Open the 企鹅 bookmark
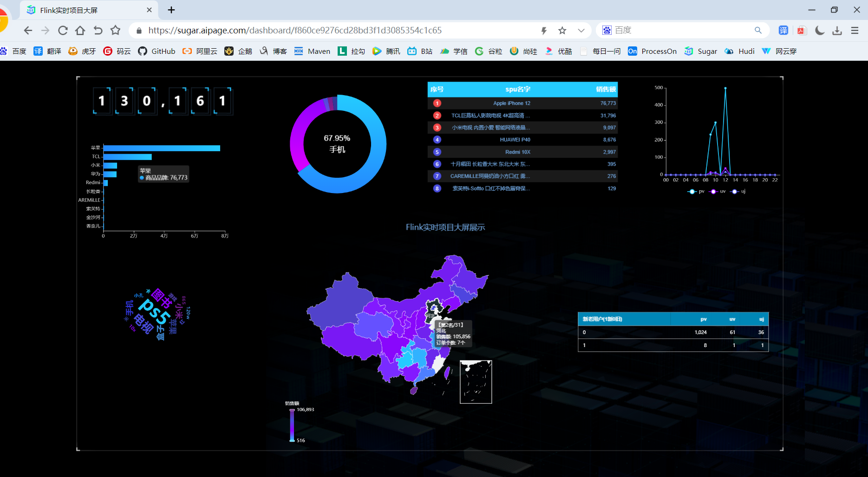Image resolution: width=868 pixels, height=477 pixels. click(x=238, y=51)
